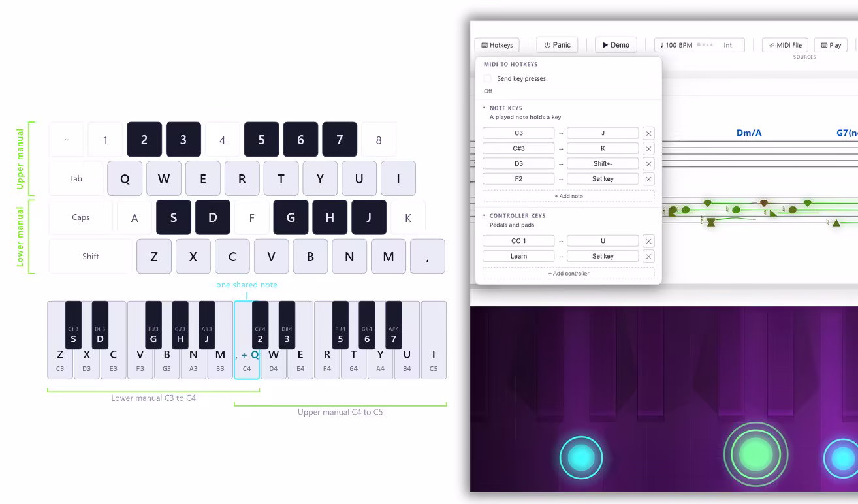Remove the CC 1 to U controller mapping
The height and width of the screenshot is (504, 858).
tap(648, 241)
